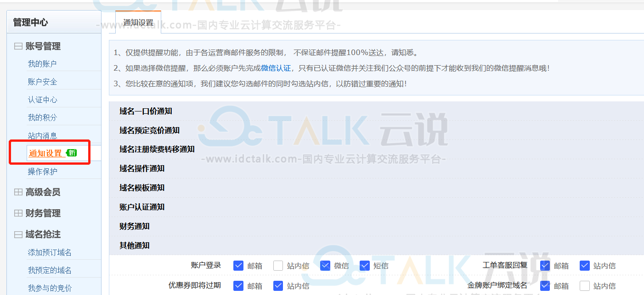Collapse 其他通知 section
The width and height of the screenshot is (644, 295).
click(x=376, y=245)
